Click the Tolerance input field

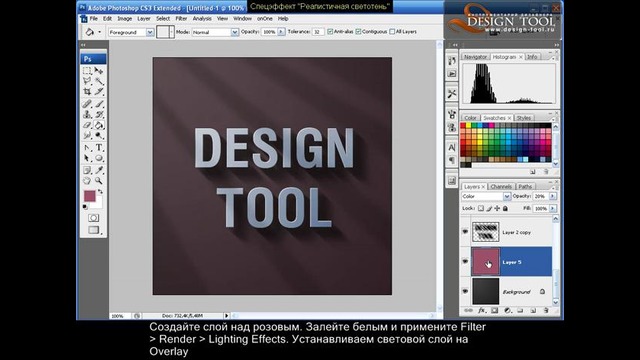tap(318, 32)
